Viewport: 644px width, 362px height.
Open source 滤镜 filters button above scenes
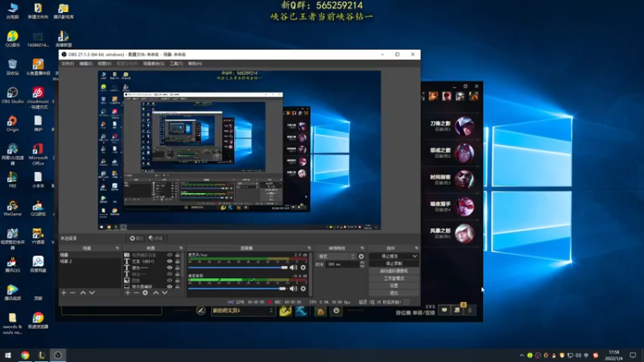click(155, 238)
